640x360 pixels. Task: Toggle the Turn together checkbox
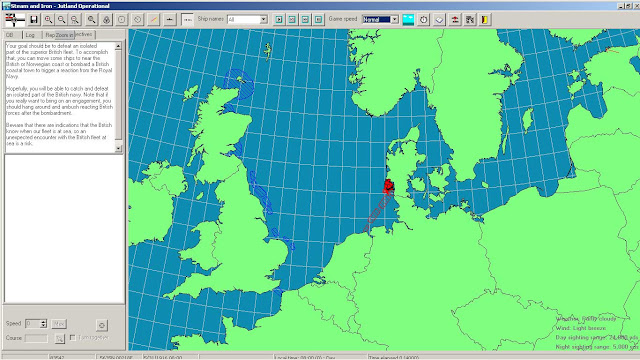pyautogui.click(x=73, y=338)
